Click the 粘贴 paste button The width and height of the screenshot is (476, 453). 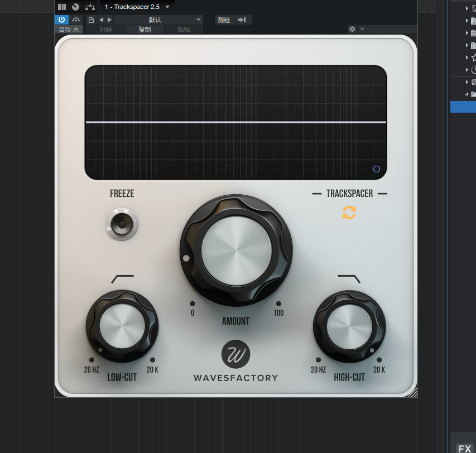[184, 30]
